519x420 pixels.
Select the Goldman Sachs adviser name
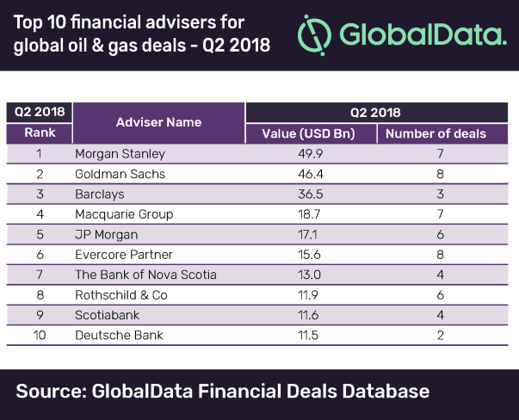[x=120, y=174]
